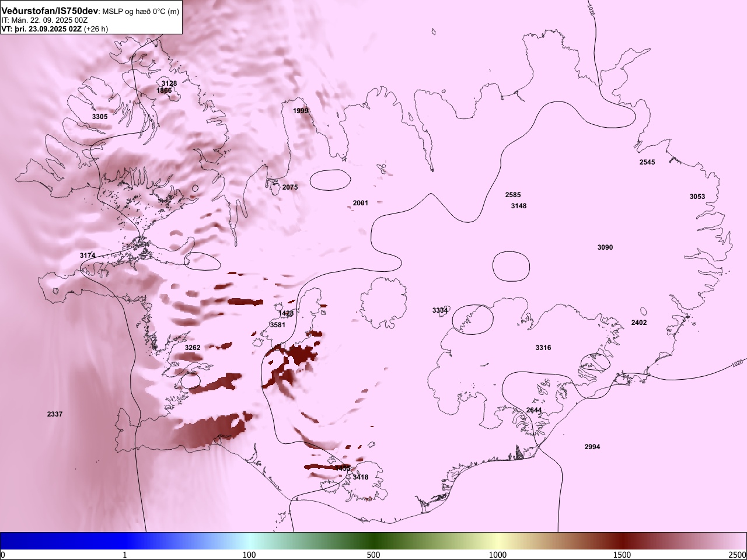Click the map value 1866
The image size is (747, 560).
click(x=164, y=90)
